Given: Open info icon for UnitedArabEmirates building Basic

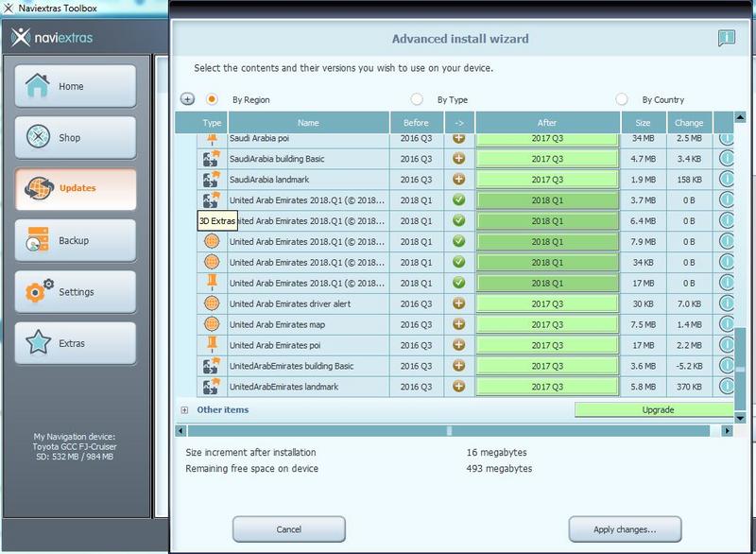Looking at the screenshot, I should point(726,366).
